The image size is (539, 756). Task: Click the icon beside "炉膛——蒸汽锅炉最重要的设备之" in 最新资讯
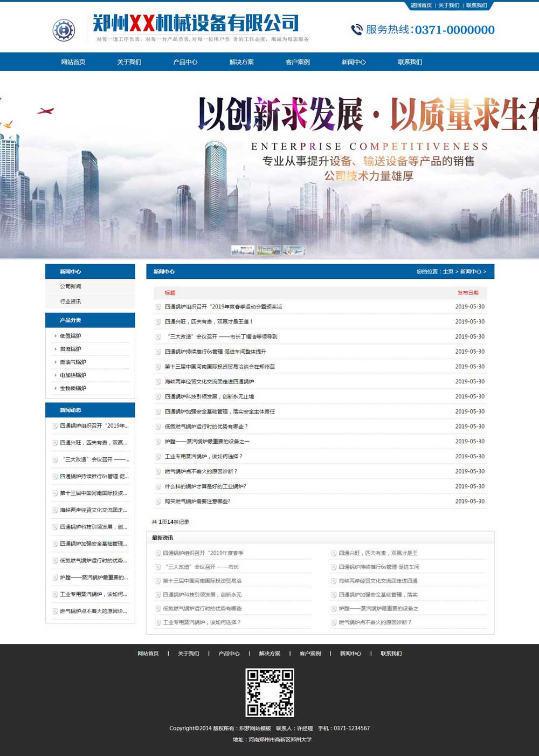[x=335, y=608]
